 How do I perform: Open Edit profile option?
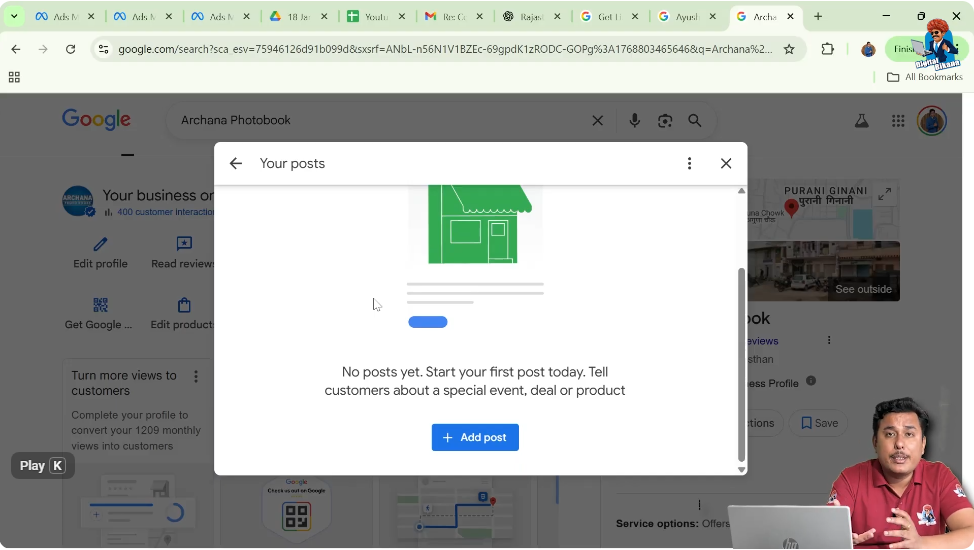[100, 253]
